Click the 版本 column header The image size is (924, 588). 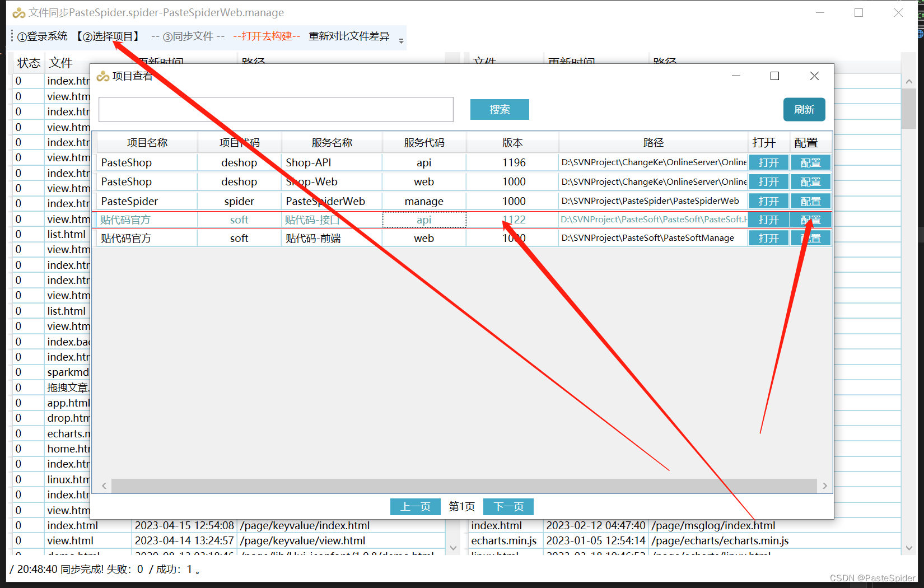pyautogui.click(x=512, y=143)
